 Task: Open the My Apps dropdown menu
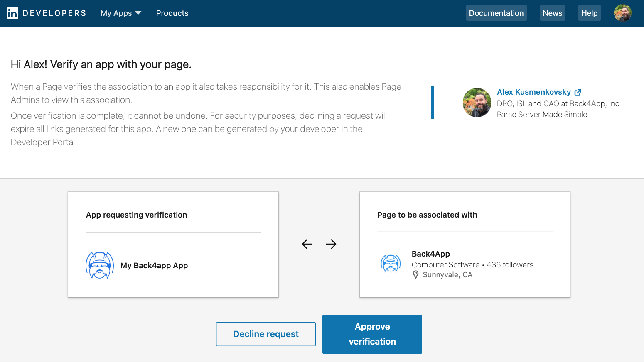(x=121, y=13)
